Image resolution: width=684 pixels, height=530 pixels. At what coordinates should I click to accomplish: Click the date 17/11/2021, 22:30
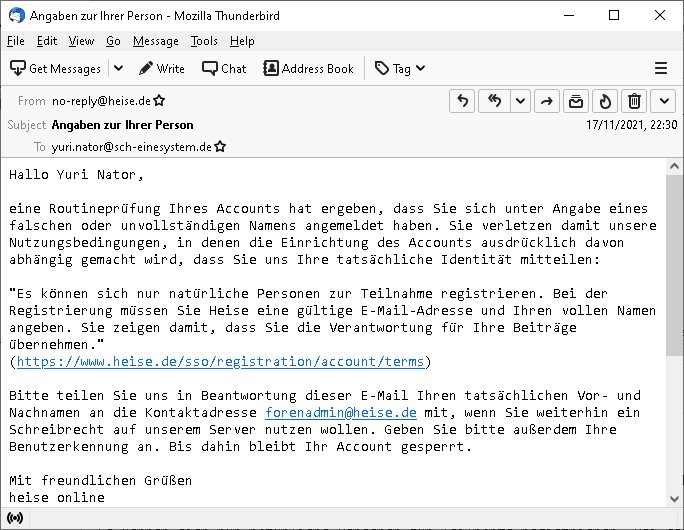pos(631,125)
